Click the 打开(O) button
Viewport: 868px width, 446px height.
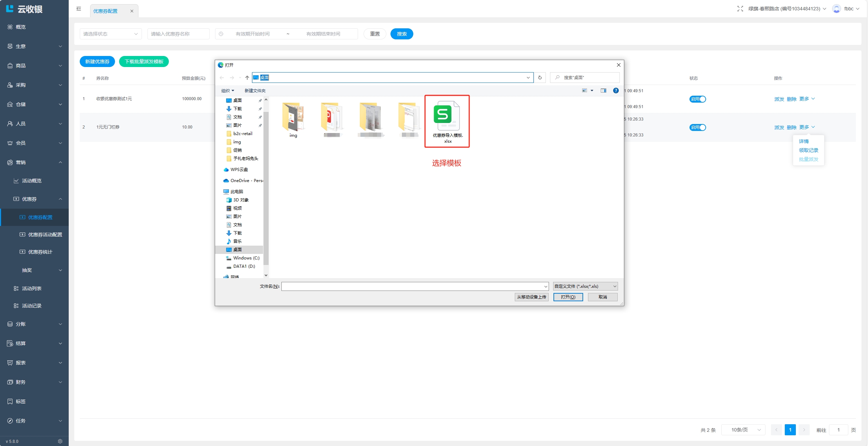[x=568, y=297]
